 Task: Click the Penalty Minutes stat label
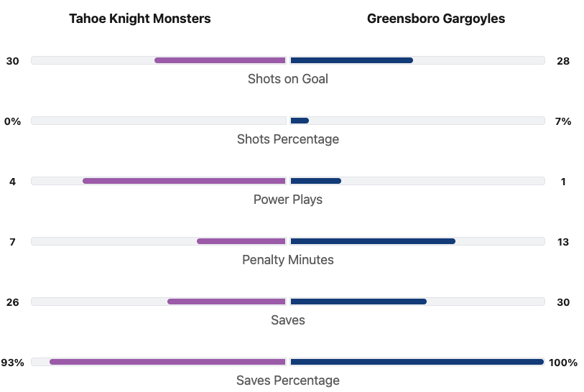[x=288, y=260]
